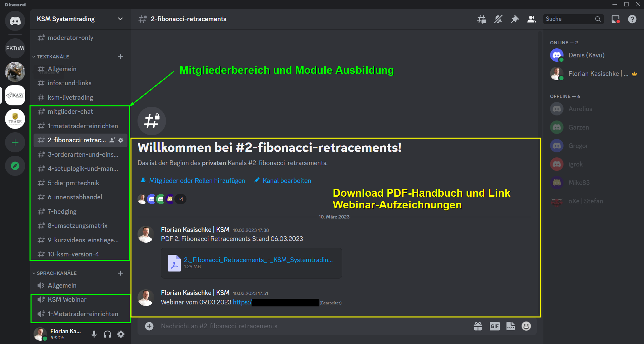Download the Fibonacci Retracements PDF file

click(258, 260)
